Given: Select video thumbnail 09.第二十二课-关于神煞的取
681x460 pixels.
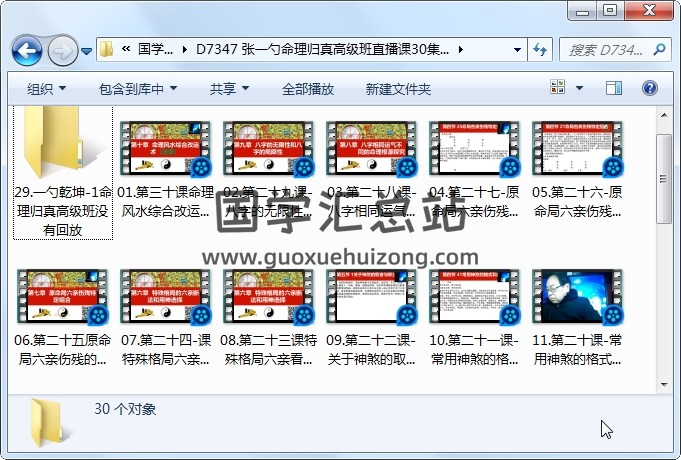Looking at the screenshot, I should point(371,297).
